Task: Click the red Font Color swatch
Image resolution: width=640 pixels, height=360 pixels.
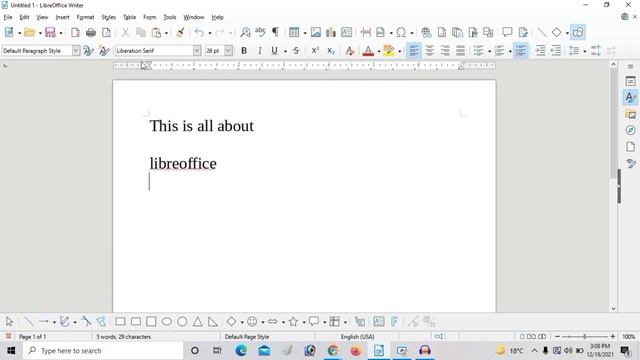Action: 368,51
